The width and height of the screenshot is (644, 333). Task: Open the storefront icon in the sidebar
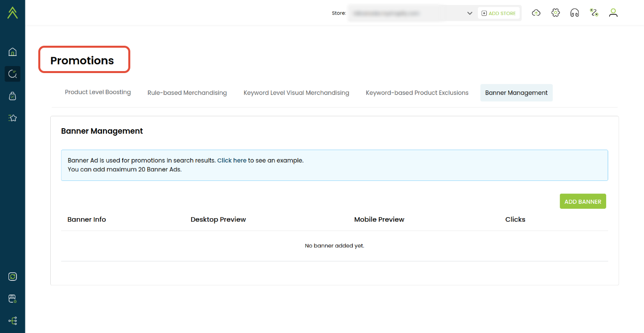(x=12, y=299)
